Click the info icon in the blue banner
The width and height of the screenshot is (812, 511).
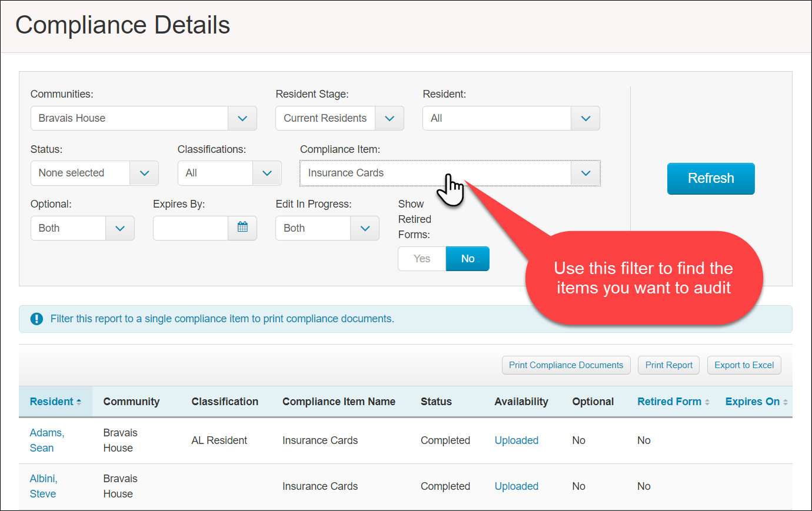(36, 319)
